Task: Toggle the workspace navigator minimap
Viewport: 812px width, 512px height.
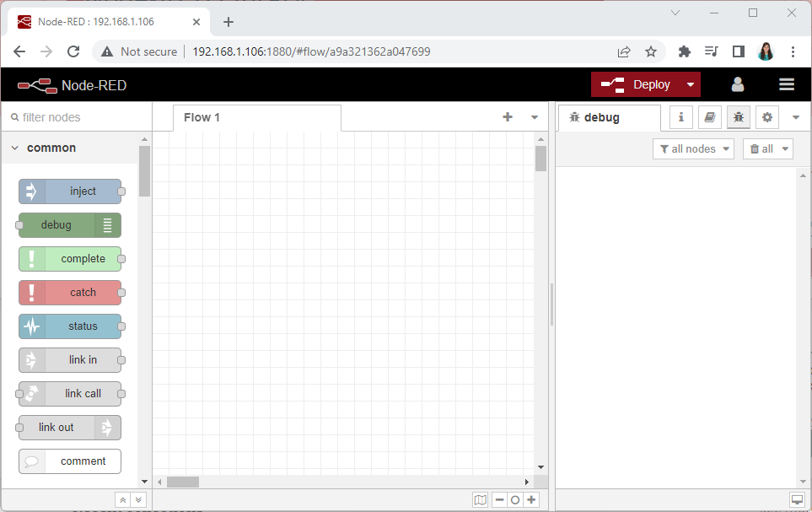Action: coord(481,499)
